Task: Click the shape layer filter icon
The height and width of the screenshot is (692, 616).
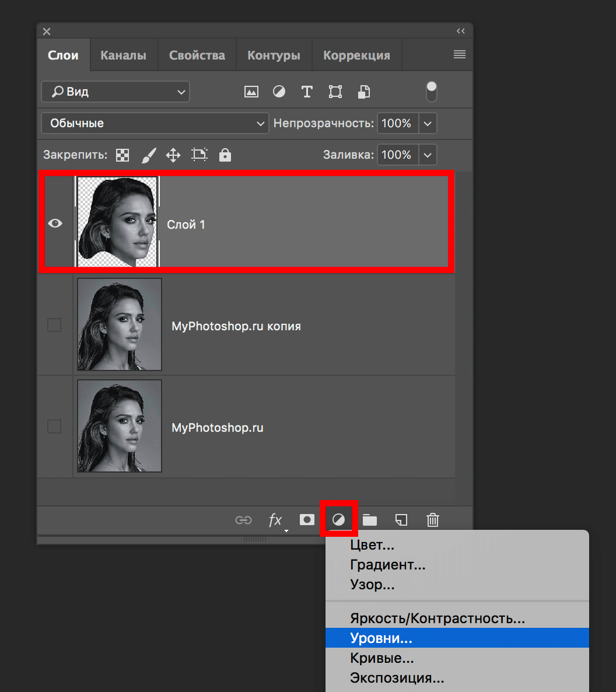Action: click(335, 92)
